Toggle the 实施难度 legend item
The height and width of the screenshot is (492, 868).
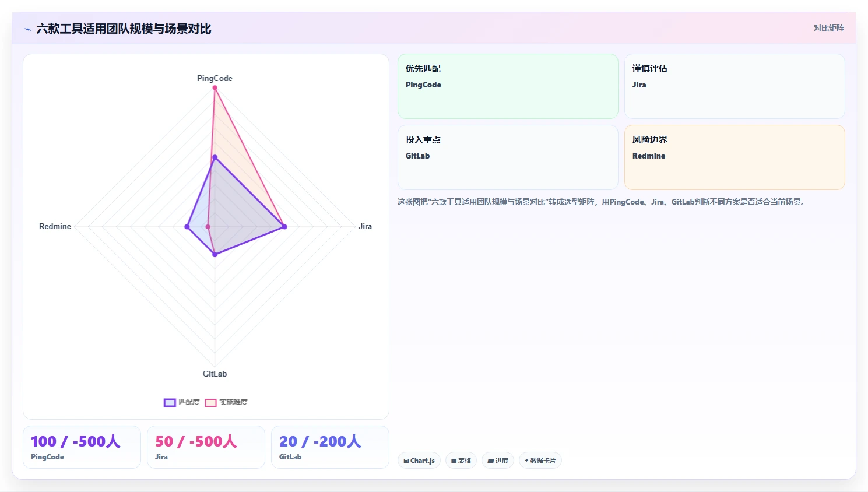(226, 402)
